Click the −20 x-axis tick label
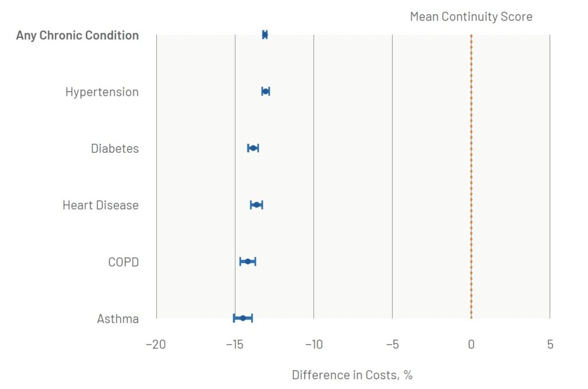This screenshot has width=588, height=389. pos(156,345)
